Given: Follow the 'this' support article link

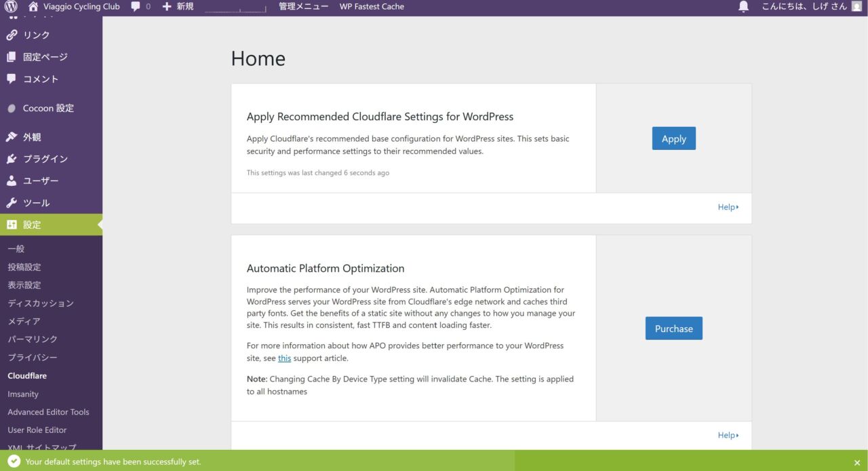Looking at the screenshot, I should 284,358.
